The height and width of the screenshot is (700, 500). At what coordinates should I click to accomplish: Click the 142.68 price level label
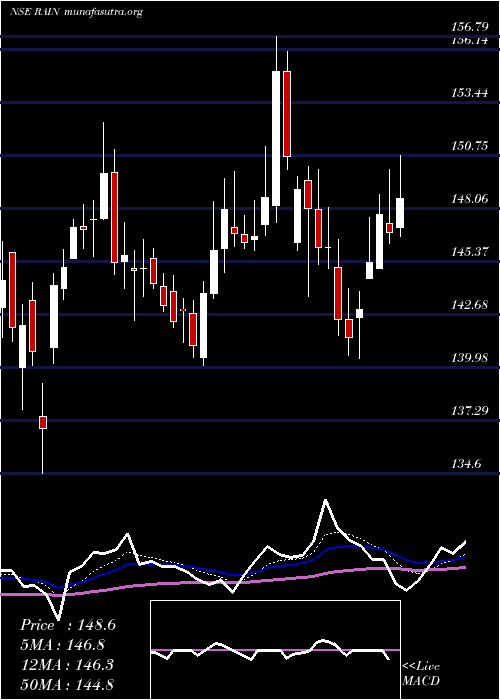click(x=470, y=305)
